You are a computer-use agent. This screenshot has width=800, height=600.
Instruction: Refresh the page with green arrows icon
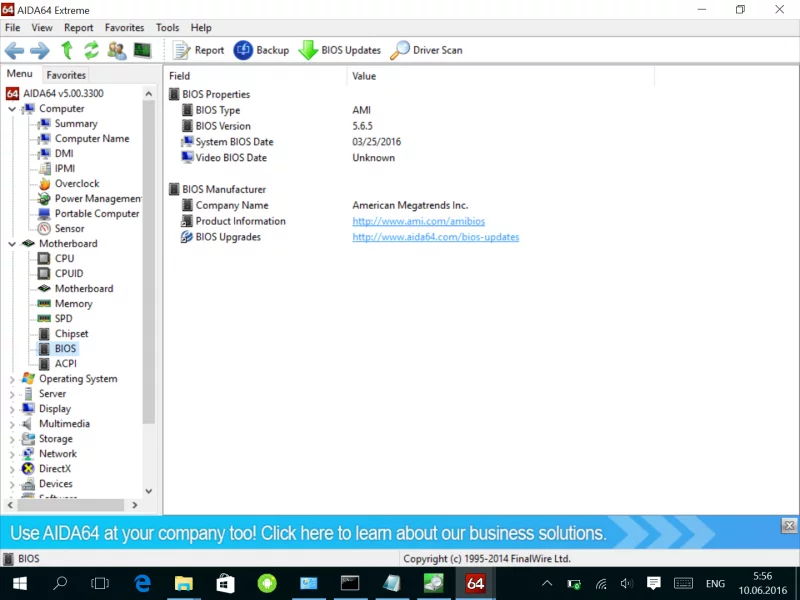[91, 51]
